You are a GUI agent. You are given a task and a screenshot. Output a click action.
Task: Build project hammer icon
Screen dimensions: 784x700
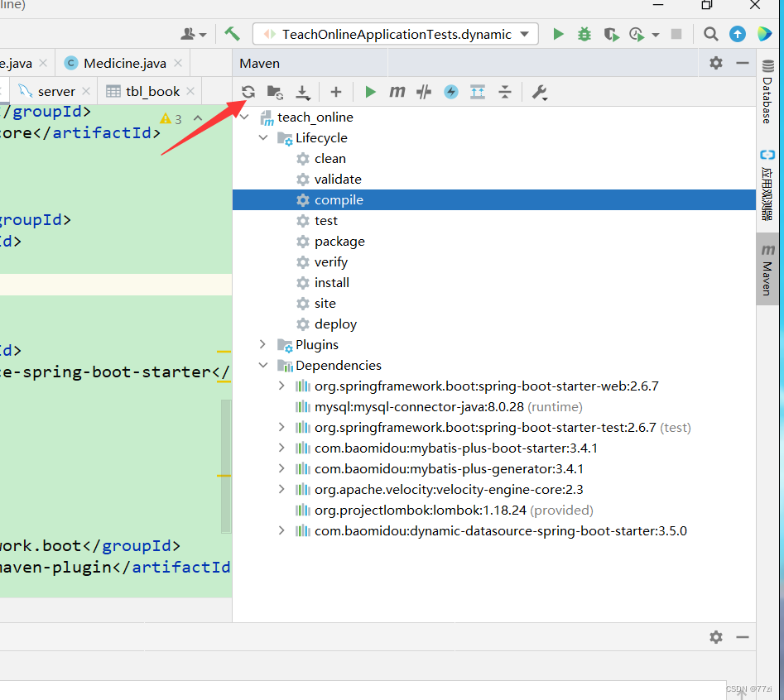click(x=232, y=34)
